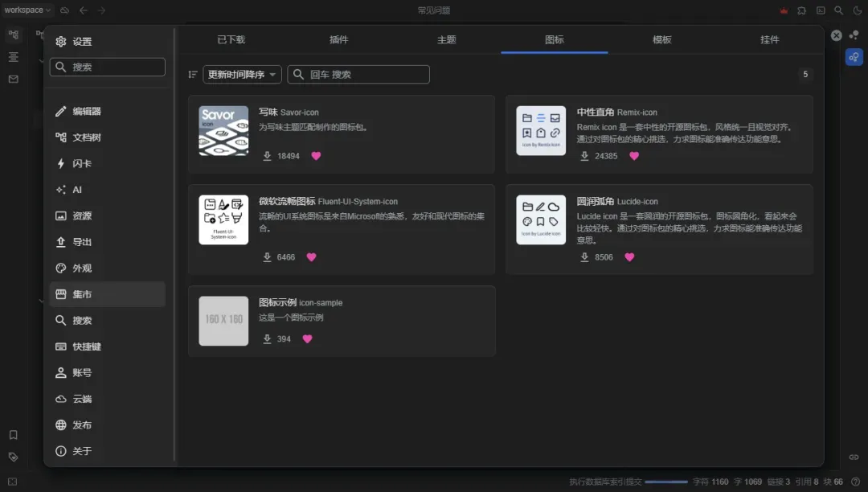Go back with the left arrow icon
The width and height of the screenshot is (868, 492).
point(84,10)
